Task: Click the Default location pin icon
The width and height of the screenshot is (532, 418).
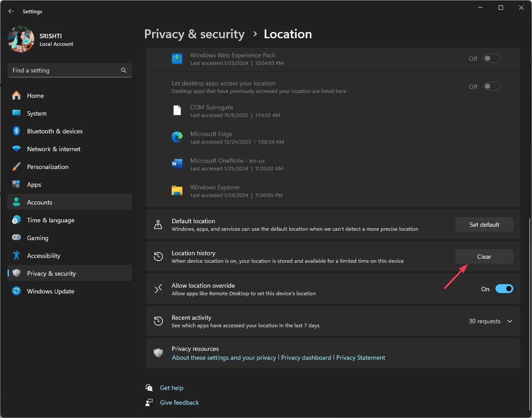Action: [158, 225]
